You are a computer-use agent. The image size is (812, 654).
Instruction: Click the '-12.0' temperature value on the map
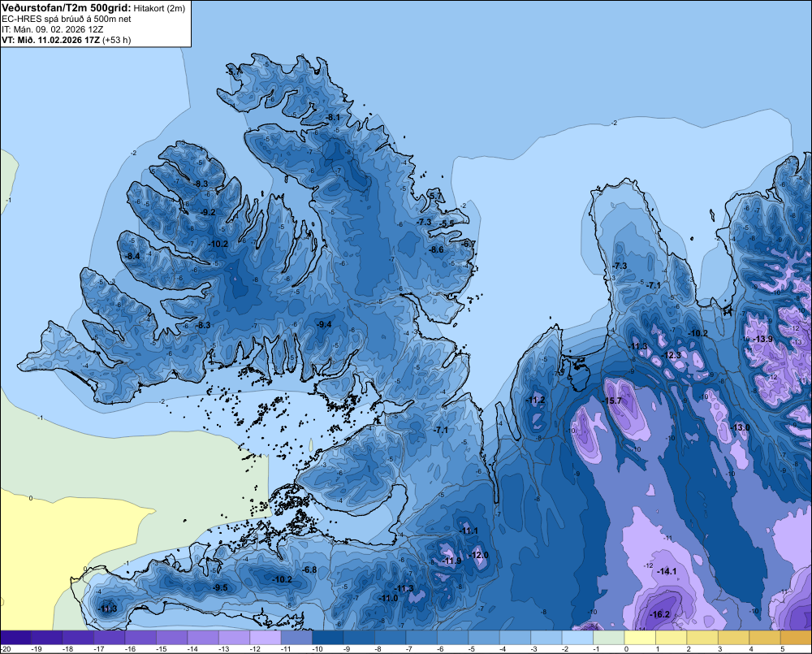pos(479,555)
